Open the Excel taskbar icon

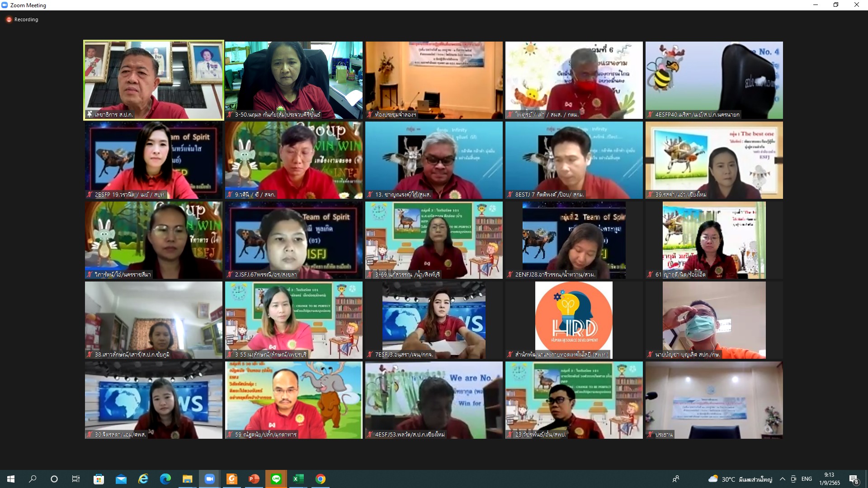point(298,479)
